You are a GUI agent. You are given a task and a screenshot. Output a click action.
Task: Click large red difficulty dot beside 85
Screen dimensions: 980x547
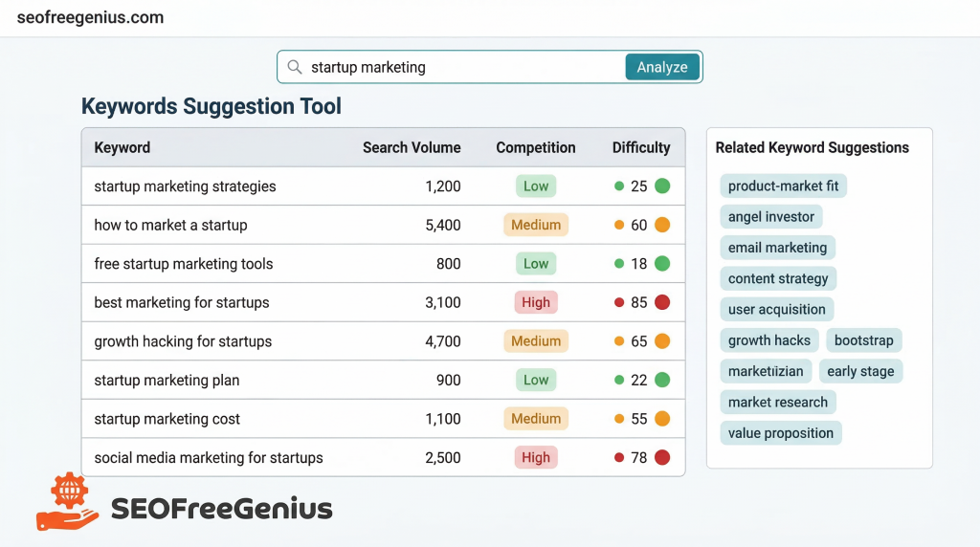click(x=662, y=302)
